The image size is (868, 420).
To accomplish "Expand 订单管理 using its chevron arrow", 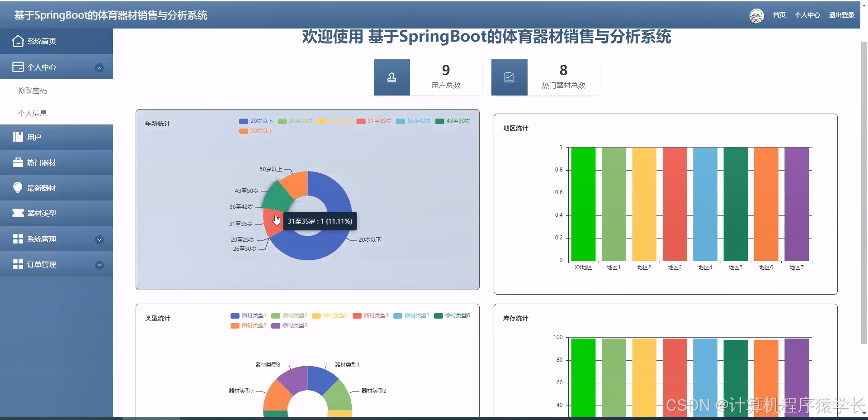I will click(99, 265).
